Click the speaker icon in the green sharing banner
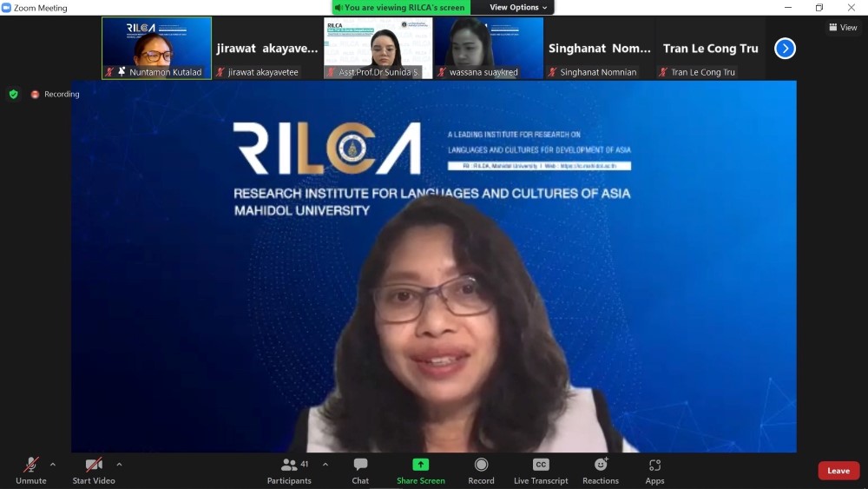The height and width of the screenshot is (489, 868). [339, 8]
